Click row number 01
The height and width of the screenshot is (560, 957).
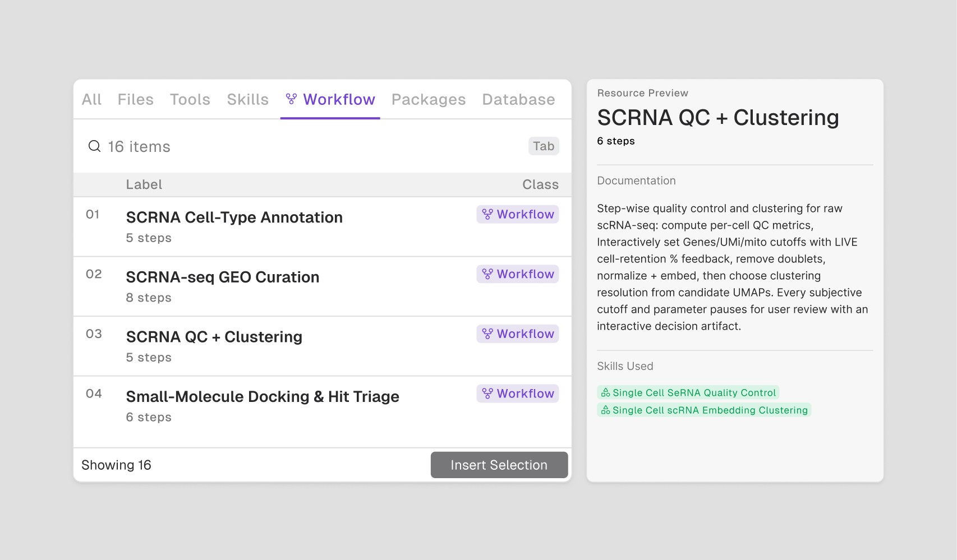coord(93,214)
